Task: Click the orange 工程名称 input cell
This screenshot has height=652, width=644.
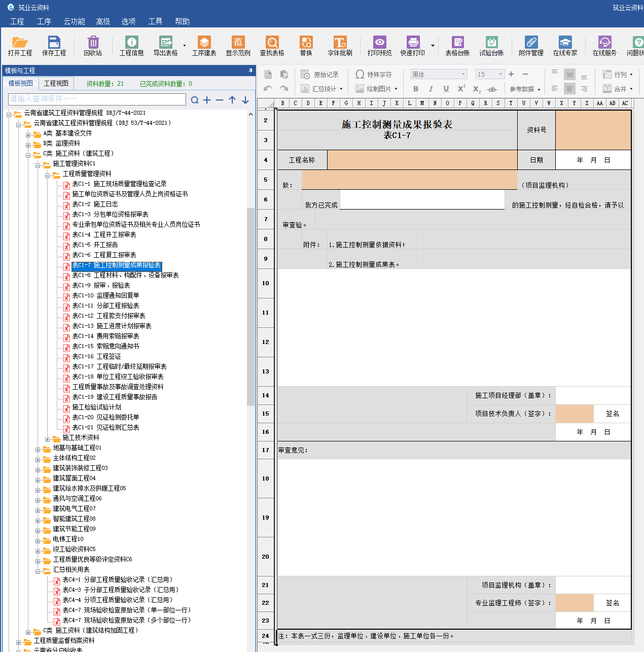Action: pyautogui.click(x=422, y=160)
